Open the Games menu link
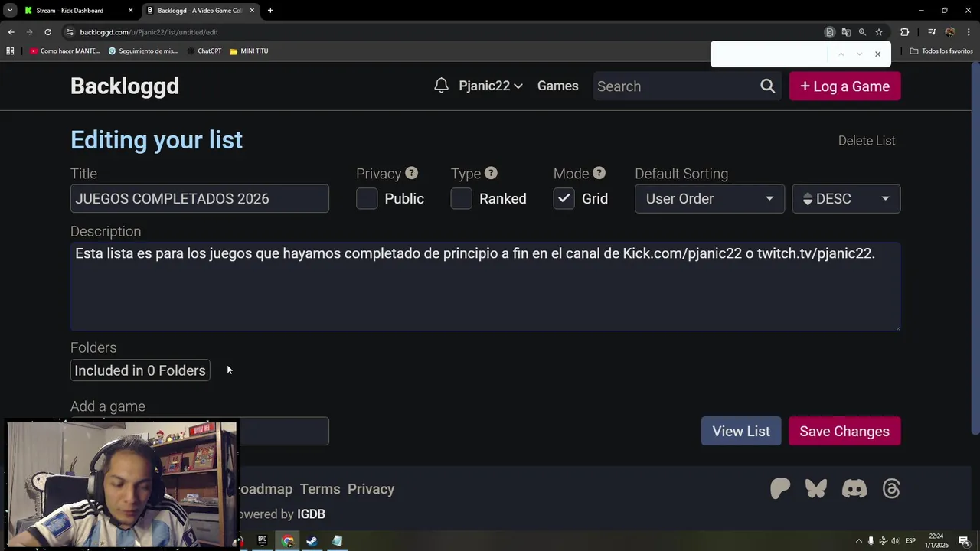This screenshot has width=980, height=551. tap(557, 86)
